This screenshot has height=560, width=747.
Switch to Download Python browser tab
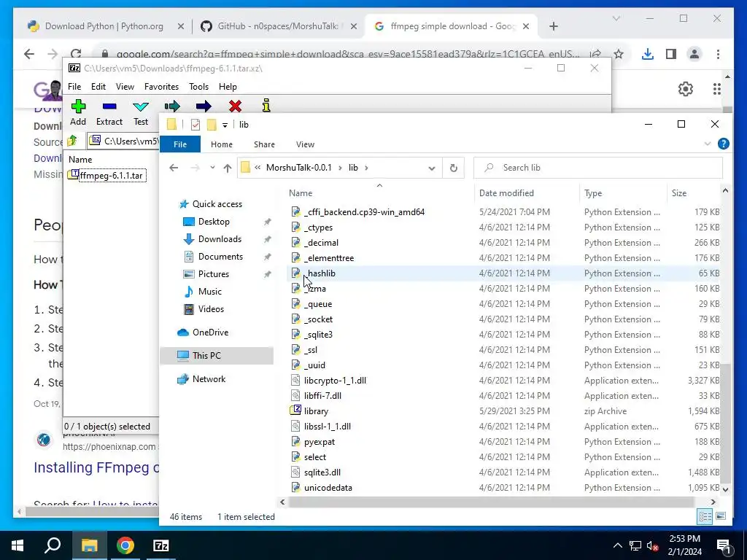(104, 26)
